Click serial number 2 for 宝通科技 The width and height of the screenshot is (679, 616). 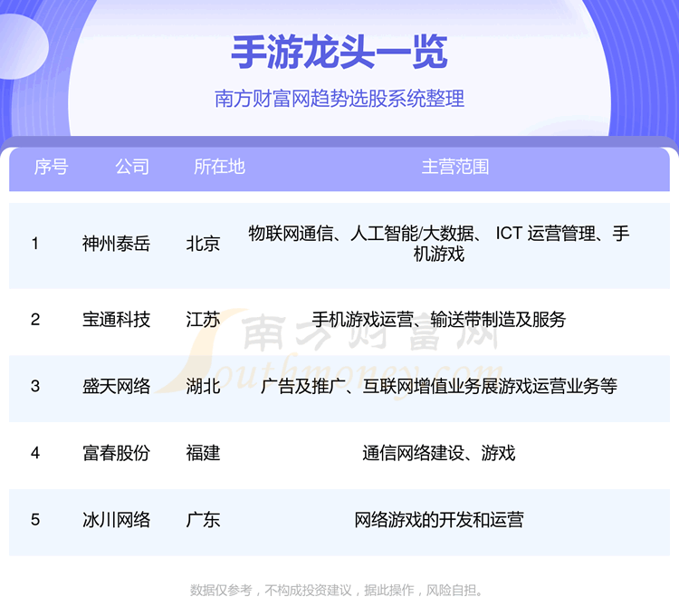(35, 320)
